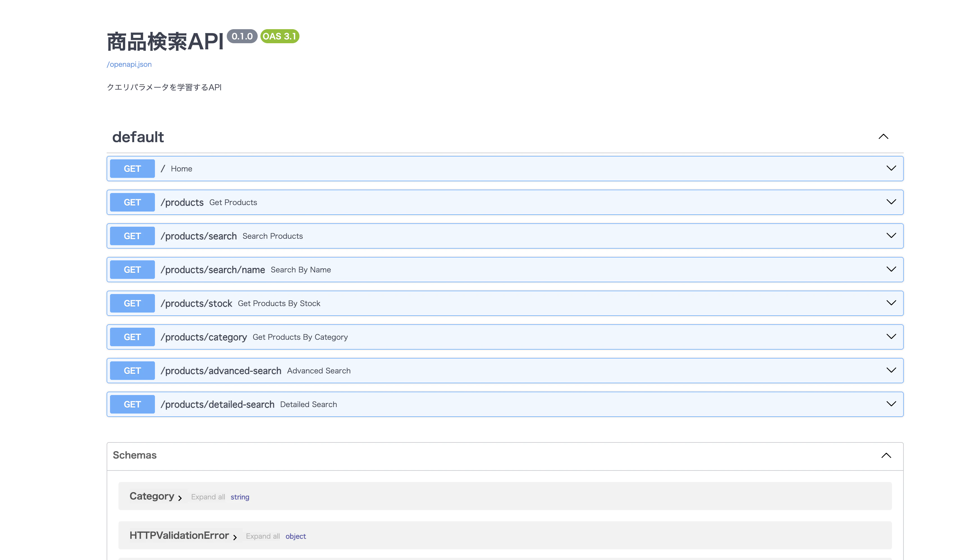
Task: Click GET badge of /products/detailed-search
Action: [132, 405]
